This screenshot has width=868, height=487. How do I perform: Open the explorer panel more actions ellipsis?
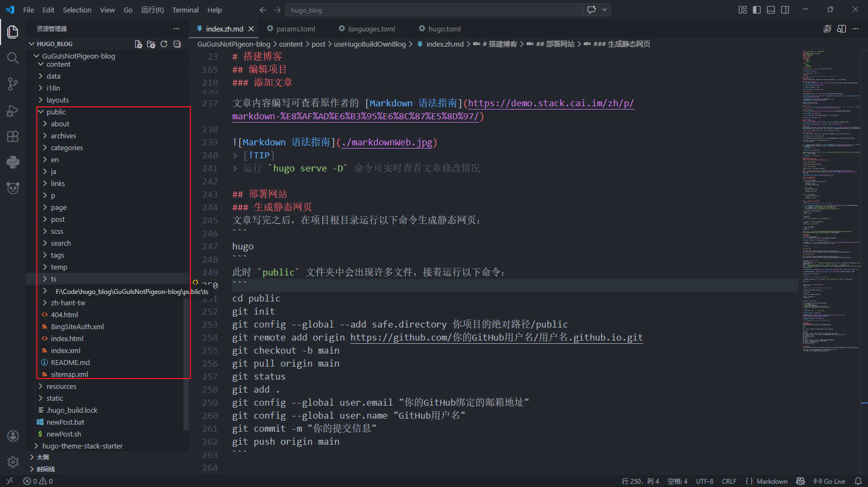(176, 29)
